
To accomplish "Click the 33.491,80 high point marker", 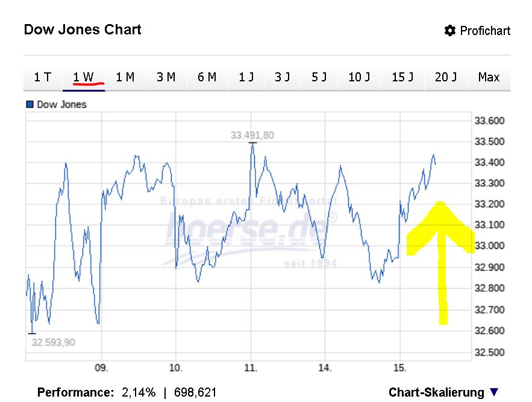I will pos(252,142).
